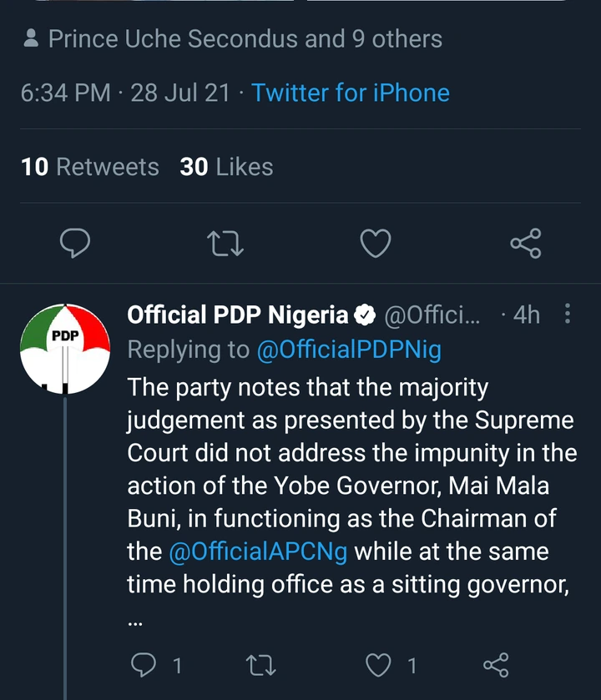Open the @OfficialAPCNg mention
The width and height of the screenshot is (601, 700).
[x=257, y=551]
